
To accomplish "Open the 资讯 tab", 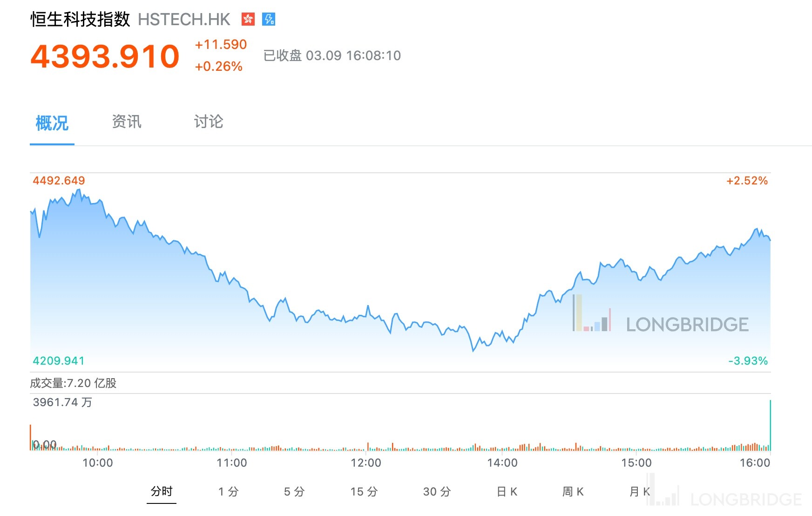I will tap(127, 122).
